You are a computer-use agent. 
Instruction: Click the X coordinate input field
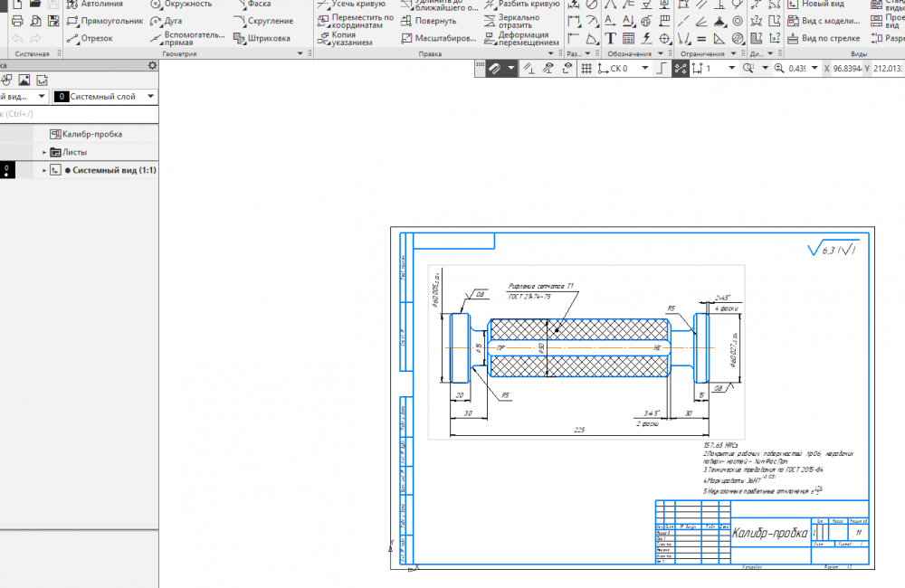click(843, 69)
